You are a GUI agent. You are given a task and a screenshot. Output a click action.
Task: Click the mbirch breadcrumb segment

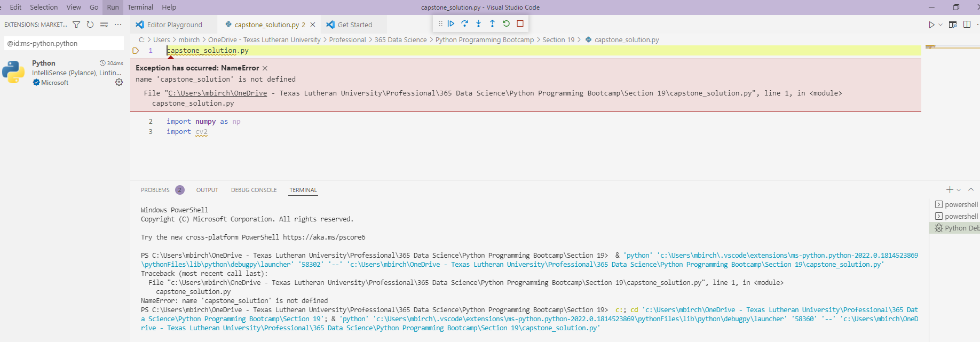click(x=189, y=40)
